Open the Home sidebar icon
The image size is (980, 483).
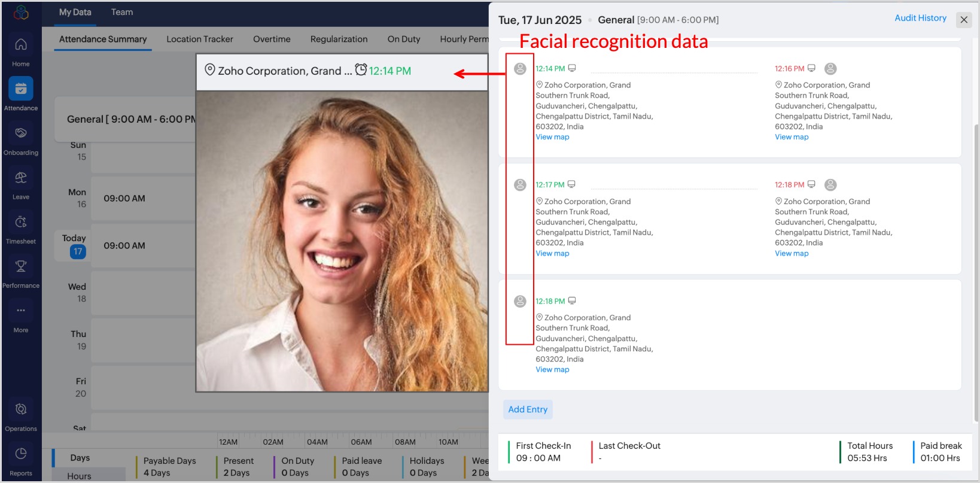coord(21,44)
